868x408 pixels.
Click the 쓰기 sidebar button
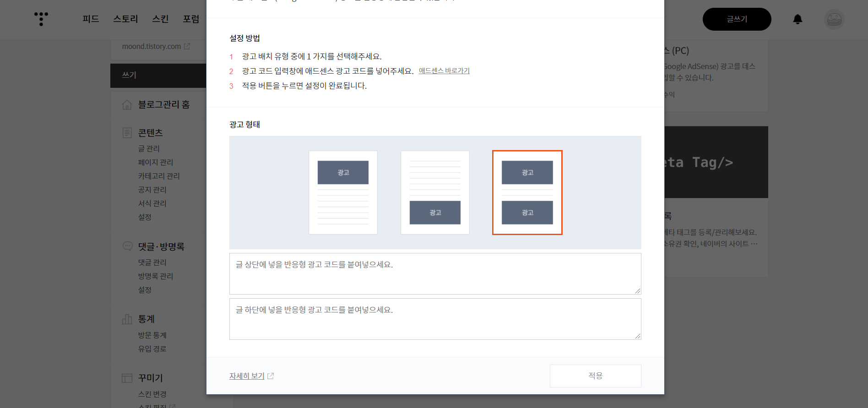[x=158, y=75]
